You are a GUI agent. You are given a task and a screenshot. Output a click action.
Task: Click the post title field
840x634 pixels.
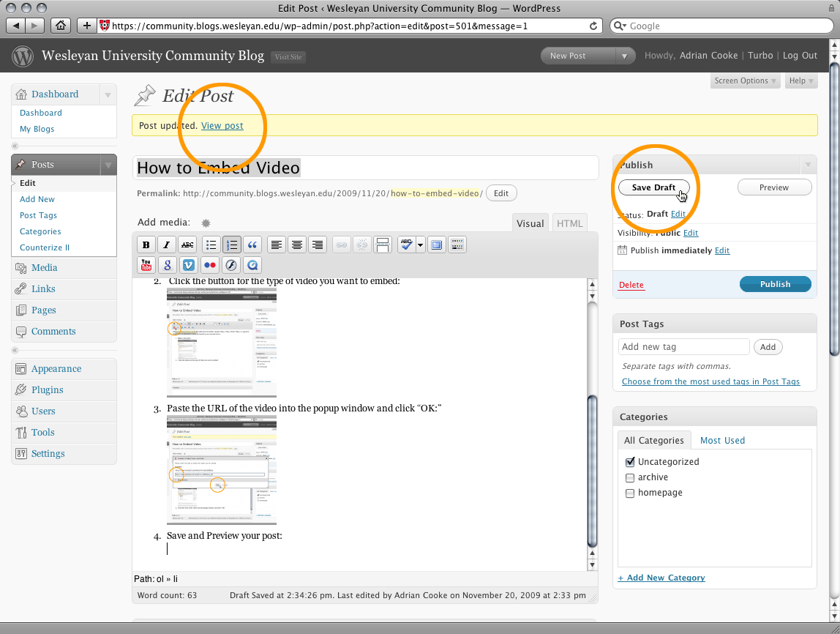coord(365,168)
